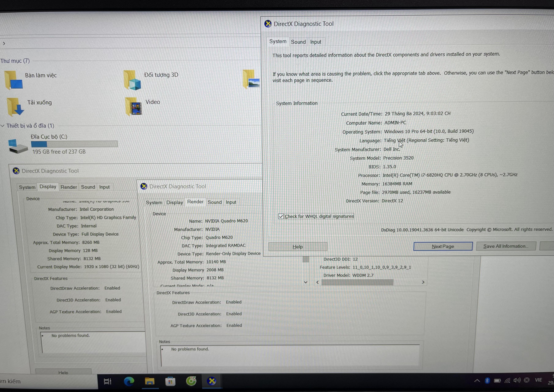Click '16384MB RAM' memory value
Screen dimensions: 554x392
pos(397,184)
